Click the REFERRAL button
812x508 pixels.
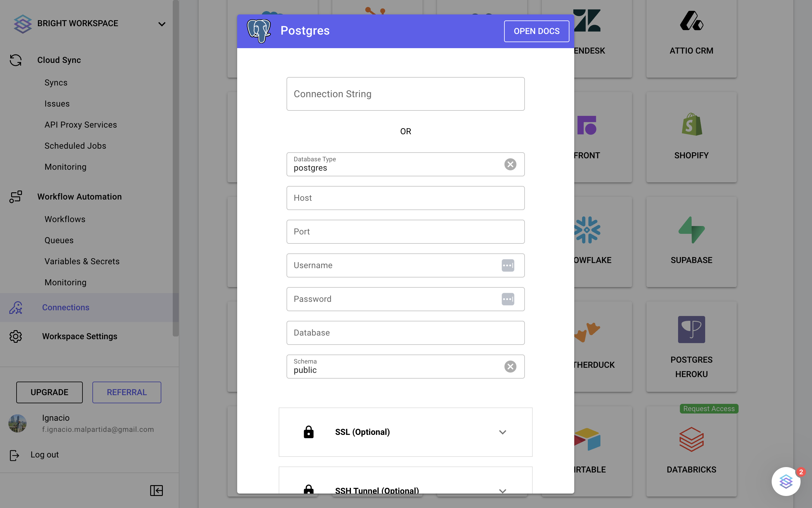[127, 392]
